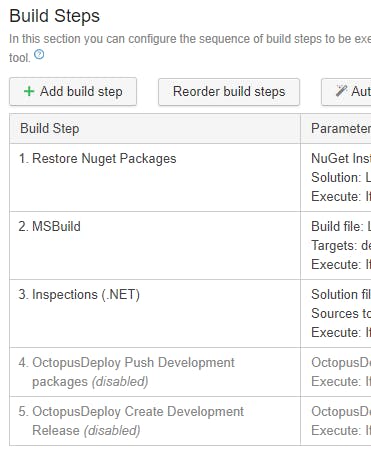Image resolution: width=371 pixels, height=457 pixels.
Task: Click the Build Steps heading
Action: (x=55, y=16)
